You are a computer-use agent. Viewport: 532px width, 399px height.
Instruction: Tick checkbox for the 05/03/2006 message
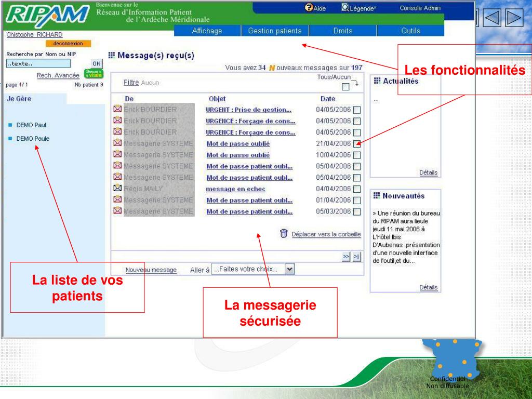[356, 212]
